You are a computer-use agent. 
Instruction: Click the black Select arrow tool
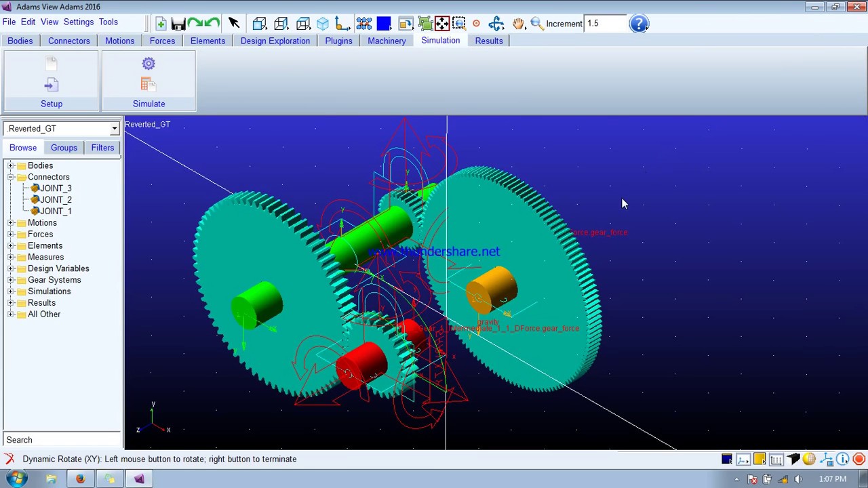[234, 24]
